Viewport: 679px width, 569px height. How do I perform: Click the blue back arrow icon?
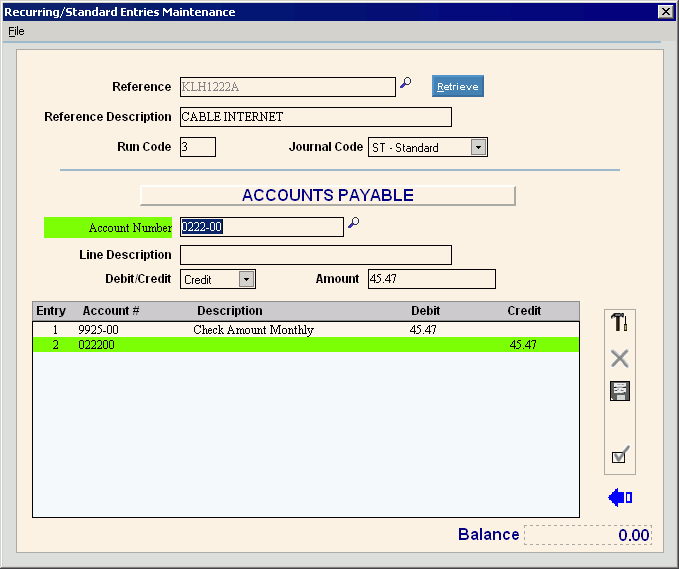tap(620, 498)
